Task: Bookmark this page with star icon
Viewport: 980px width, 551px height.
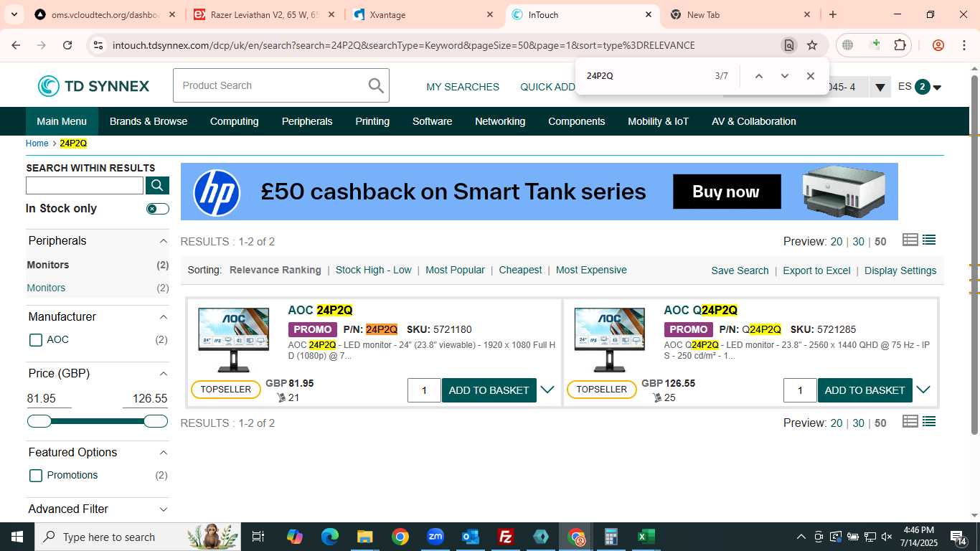Action: click(x=812, y=45)
